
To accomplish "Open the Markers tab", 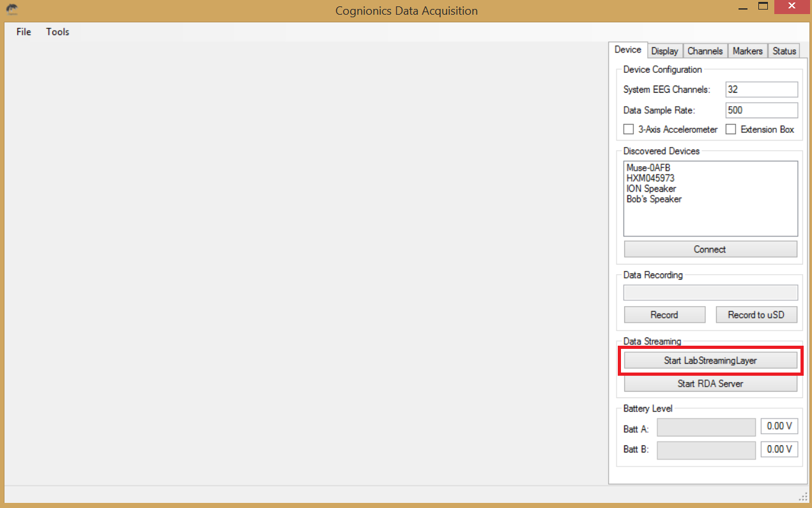I will click(x=747, y=51).
